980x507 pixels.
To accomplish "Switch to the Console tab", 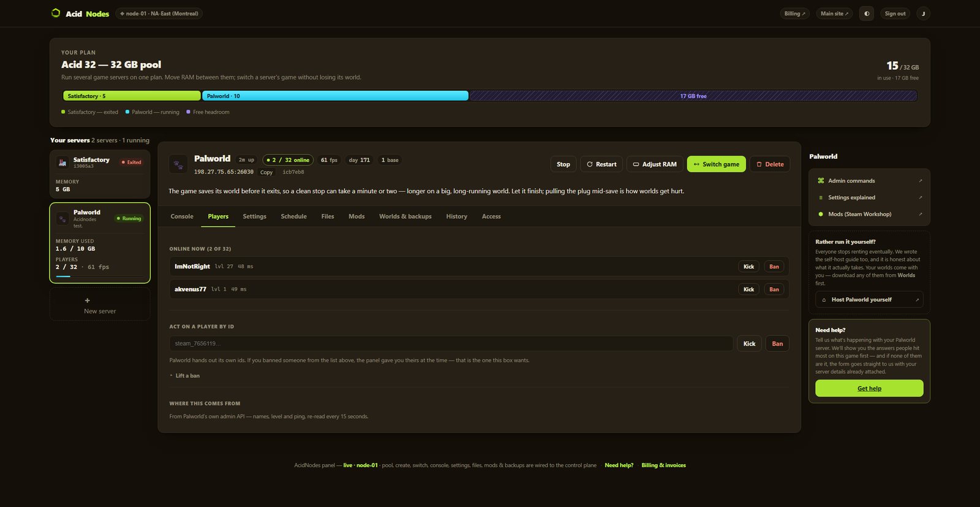I will (x=182, y=216).
